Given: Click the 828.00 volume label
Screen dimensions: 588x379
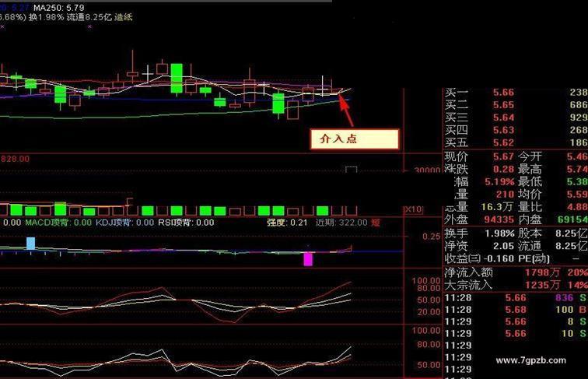Looking at the screenshot, I should pos(15,159).
